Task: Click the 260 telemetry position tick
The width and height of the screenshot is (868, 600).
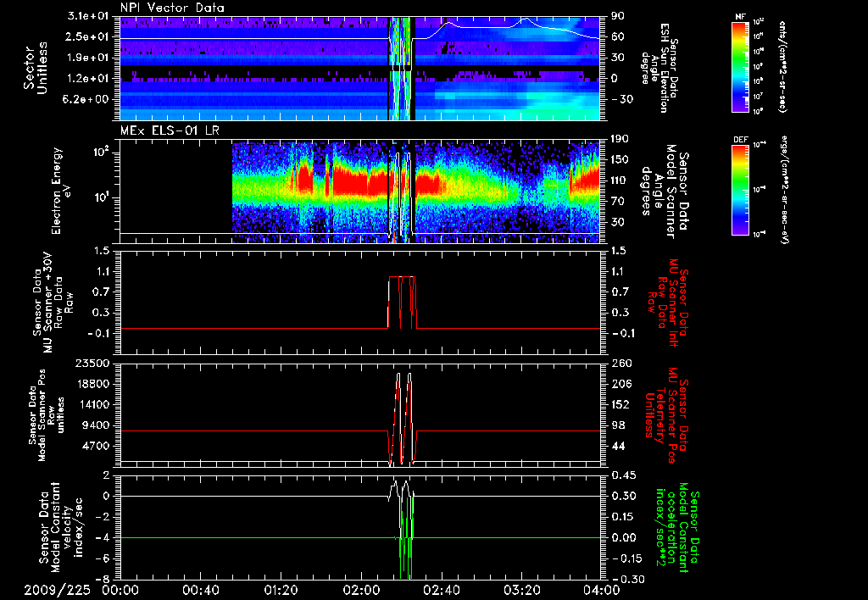Action: (x=622, y=364)
